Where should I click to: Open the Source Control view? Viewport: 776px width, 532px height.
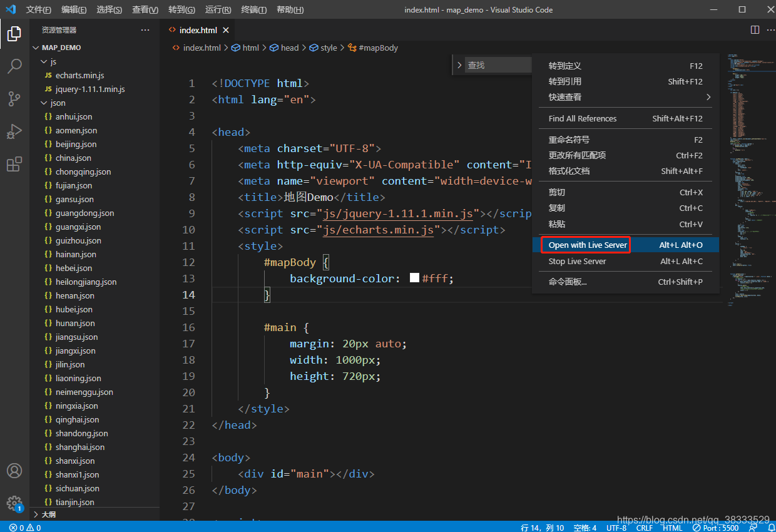[x=14, y=99]
